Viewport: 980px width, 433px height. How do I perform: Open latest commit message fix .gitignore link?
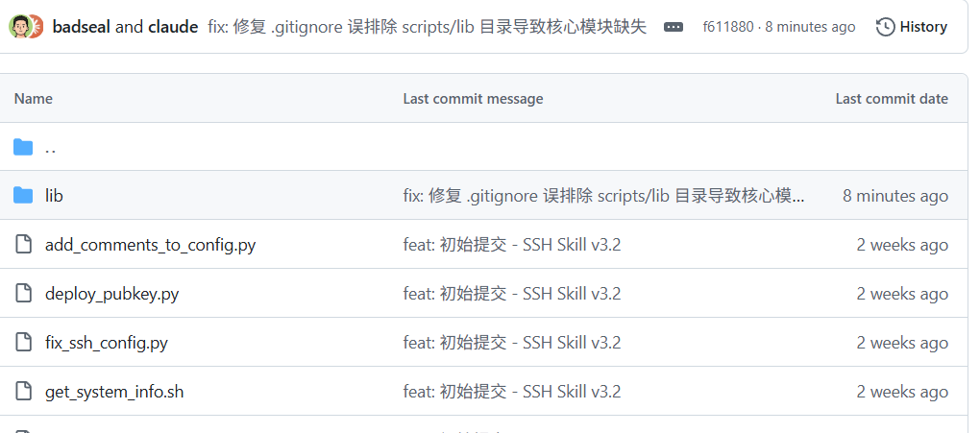click(x=427, y=27)
